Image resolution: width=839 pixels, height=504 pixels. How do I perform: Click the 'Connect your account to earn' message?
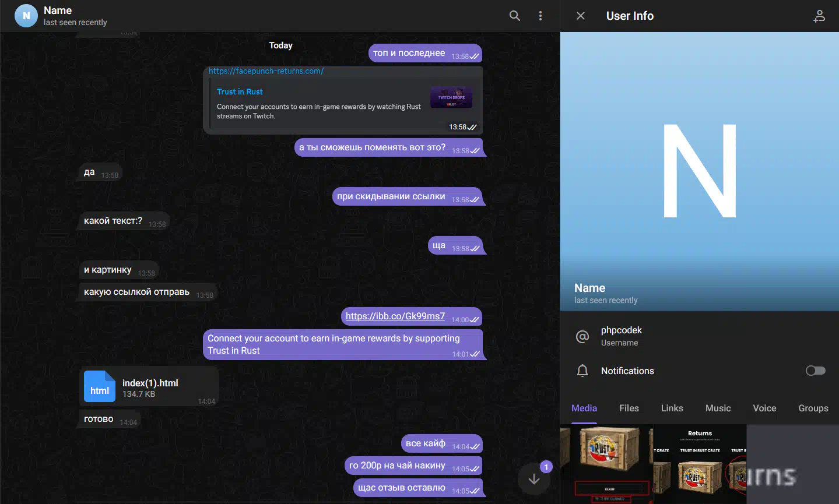[343, 344]
